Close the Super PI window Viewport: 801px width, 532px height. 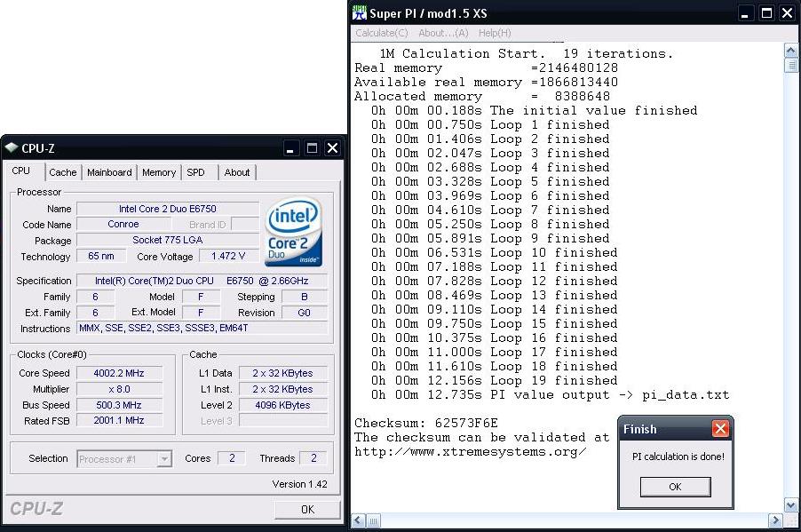pos(788,14)
